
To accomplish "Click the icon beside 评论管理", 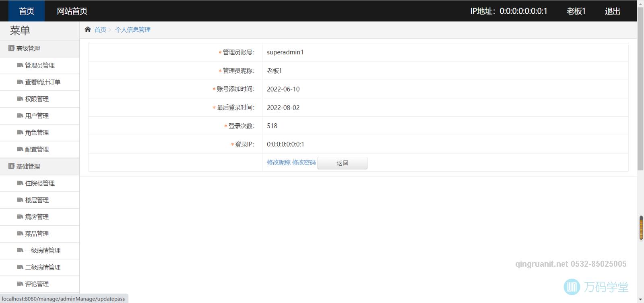I will point(20,284).
